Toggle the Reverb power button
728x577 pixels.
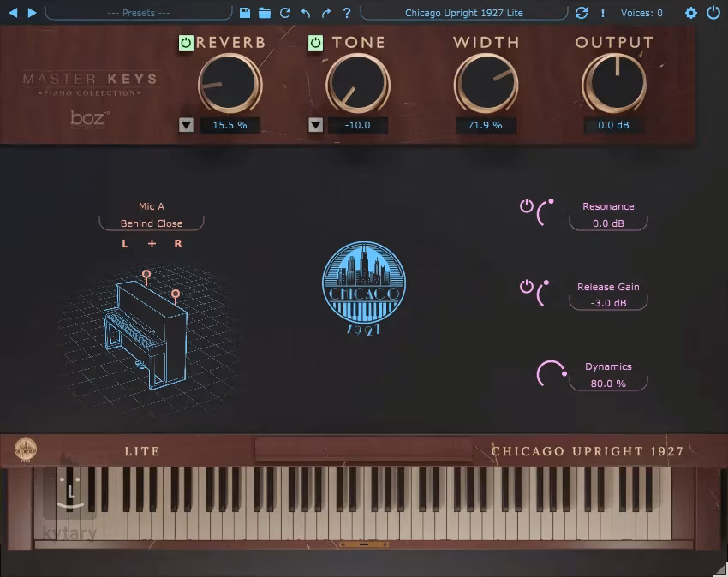coord(186,43)
